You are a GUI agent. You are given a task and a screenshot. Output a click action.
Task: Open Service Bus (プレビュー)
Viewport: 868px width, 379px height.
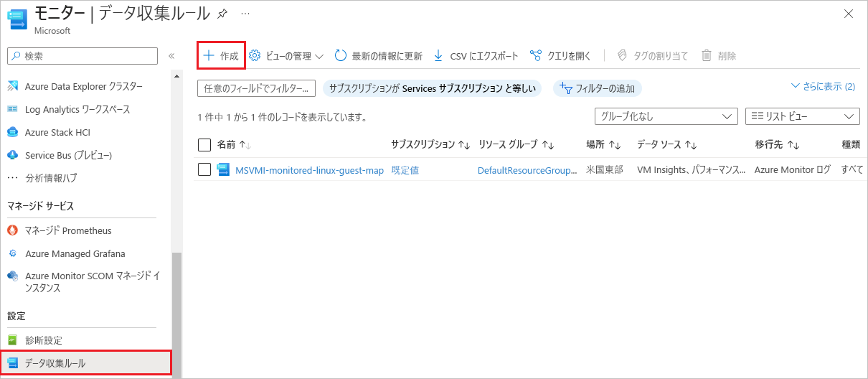(x=68, y=155)
